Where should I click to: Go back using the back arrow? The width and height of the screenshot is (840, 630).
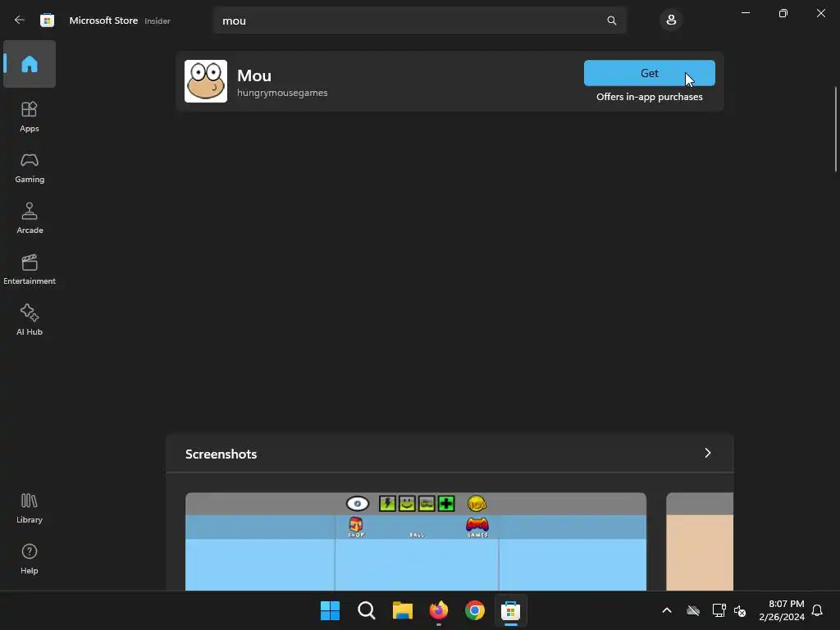tap(20, 21)
